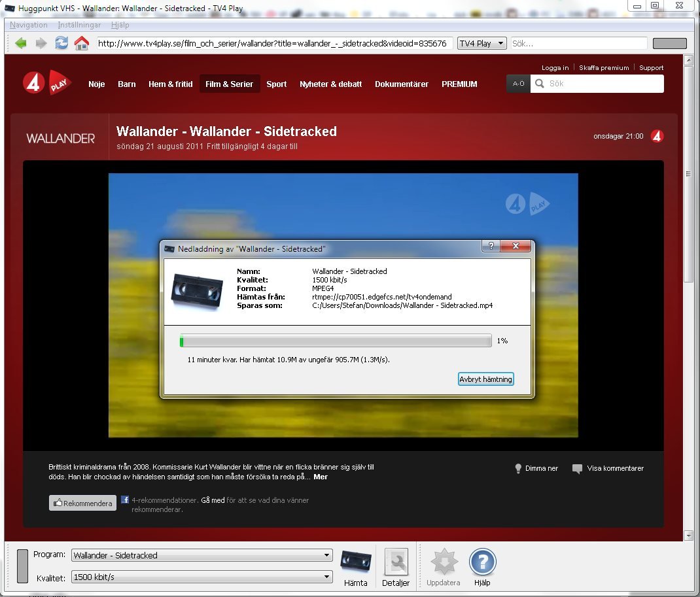Click the page title Wallander - Sidetracked
The width and height of the screenshot is (700, 597).
(x=226, y=131)
